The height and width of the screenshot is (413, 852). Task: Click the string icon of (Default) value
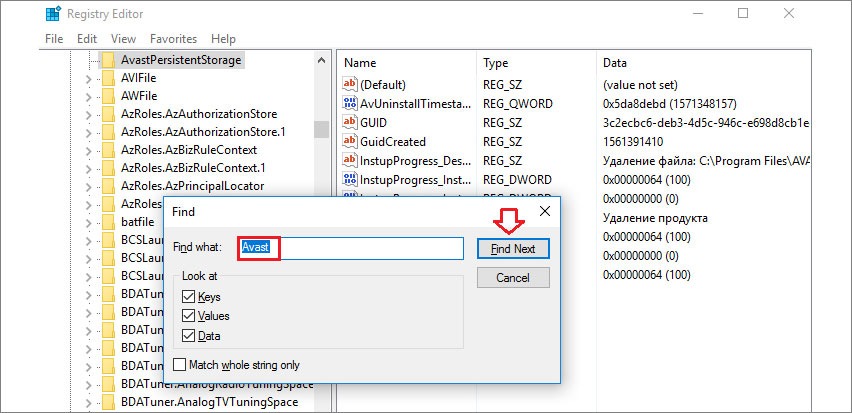(349, 85)
